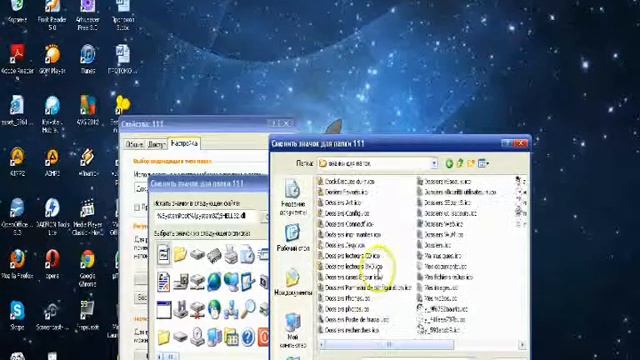Open Media Player Classic desktop shortcut
Image resolution: width=640 pixels, height=360 pixels.
[87, 218]
